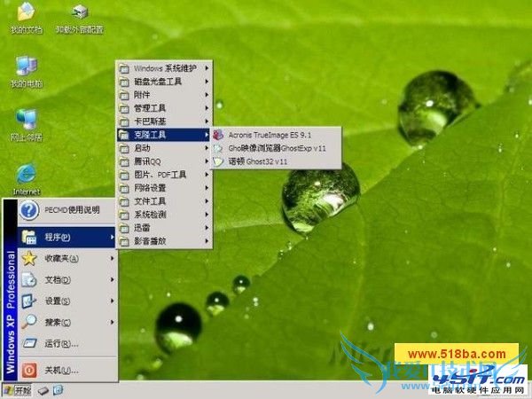The height and width of the screenshot is (399, 532).
Task: Expand the 磁盘光盘工具 submenu arrow
Action: [207, 82]
